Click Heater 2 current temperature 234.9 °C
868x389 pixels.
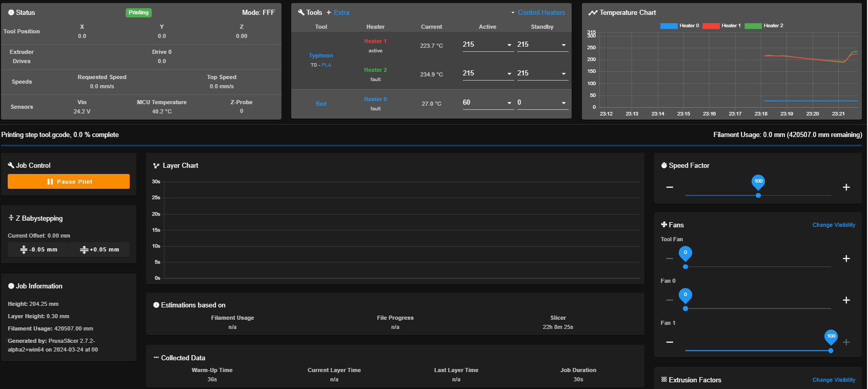point(432,74)
